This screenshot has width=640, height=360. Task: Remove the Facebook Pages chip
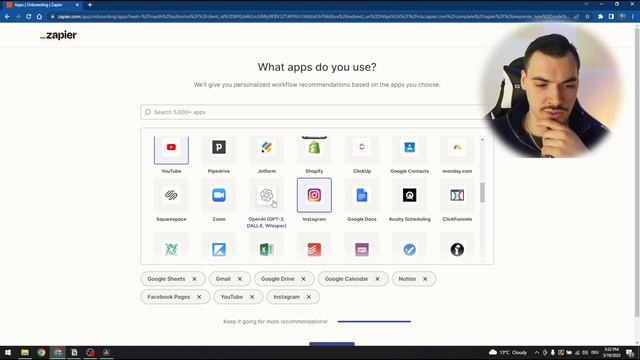tap(199, 297)
